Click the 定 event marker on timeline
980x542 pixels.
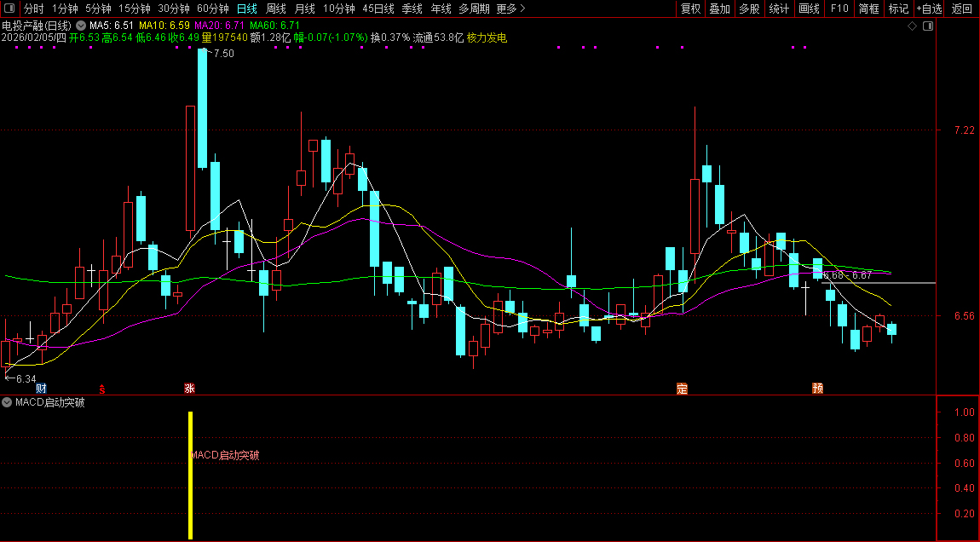click(x=682, y=389)
